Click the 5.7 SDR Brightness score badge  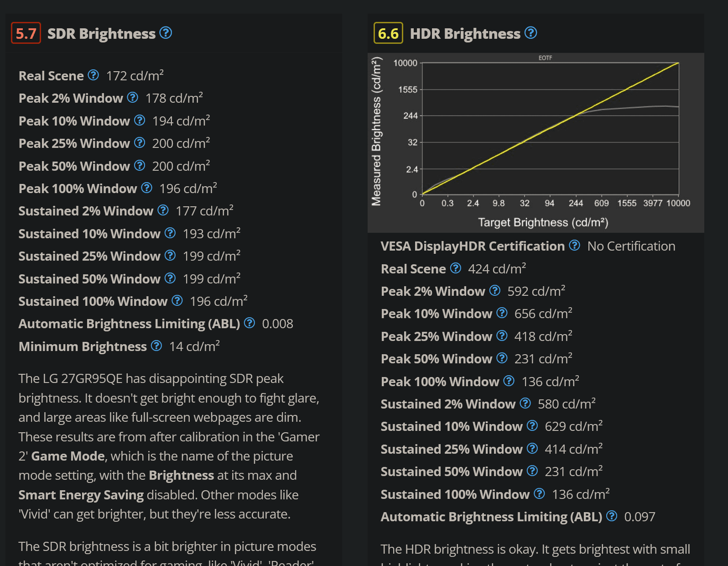pyautogui.click(x=26, y=33)
